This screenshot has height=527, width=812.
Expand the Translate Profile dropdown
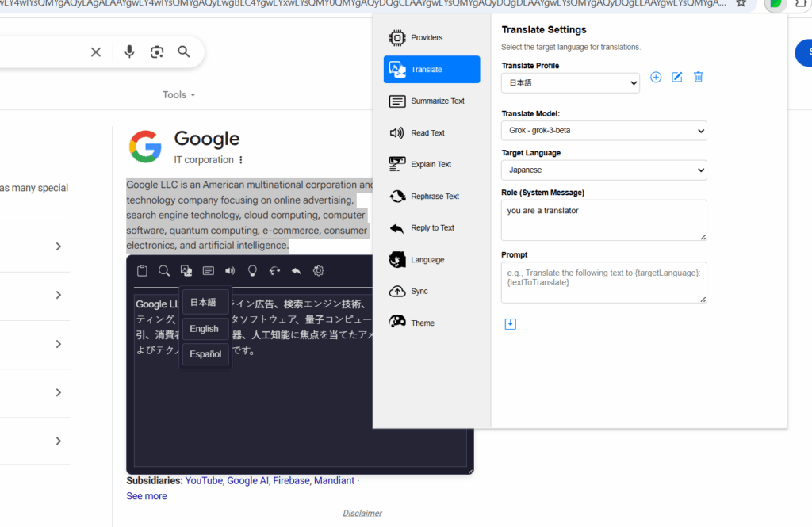coord(570,83)
